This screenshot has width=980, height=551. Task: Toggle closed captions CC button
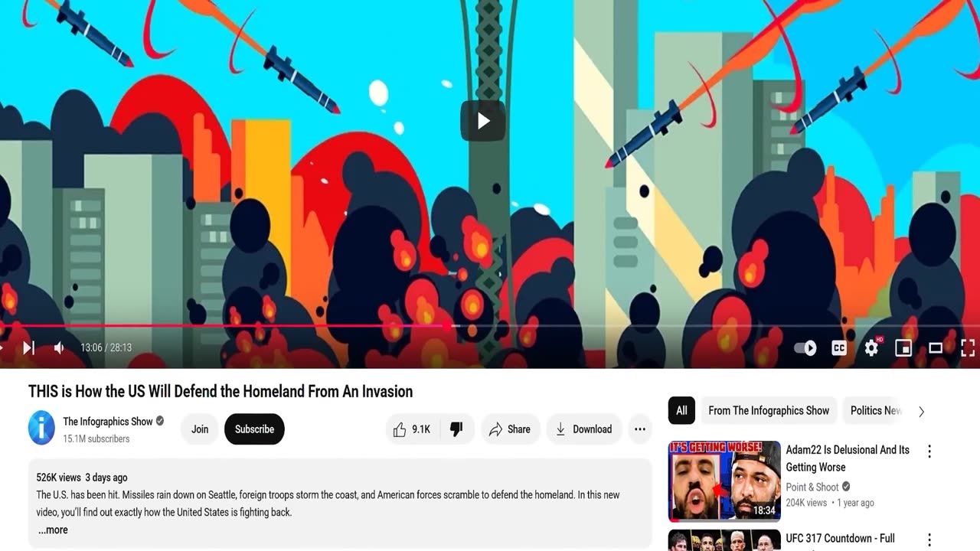[x=839, y=348]
